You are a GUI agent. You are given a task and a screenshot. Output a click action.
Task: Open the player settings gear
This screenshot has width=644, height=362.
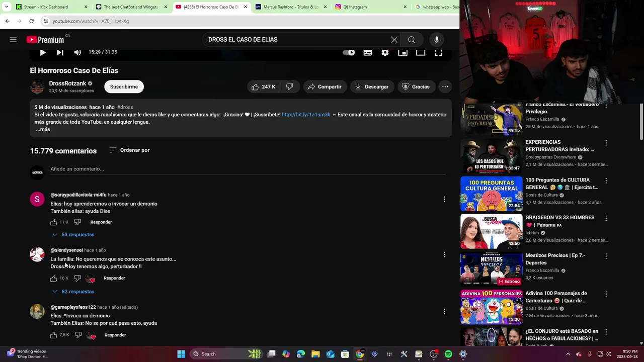385,52
